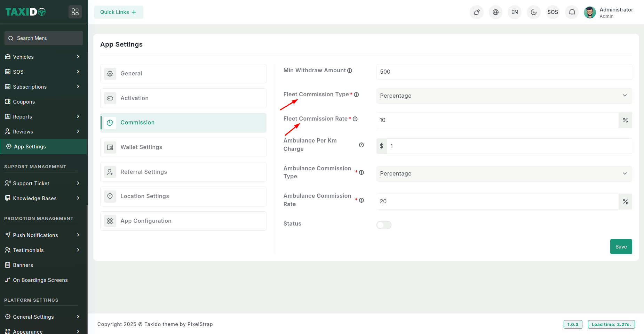Click info icon beside Fleet Commission Rate
This screenshot has width=644, height=334.
coord(355,119)
